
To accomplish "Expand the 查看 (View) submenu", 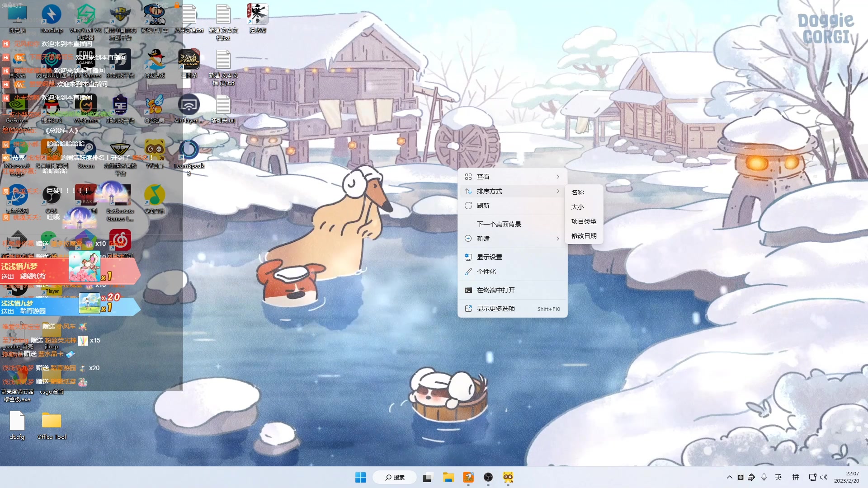I will (512, 177).
